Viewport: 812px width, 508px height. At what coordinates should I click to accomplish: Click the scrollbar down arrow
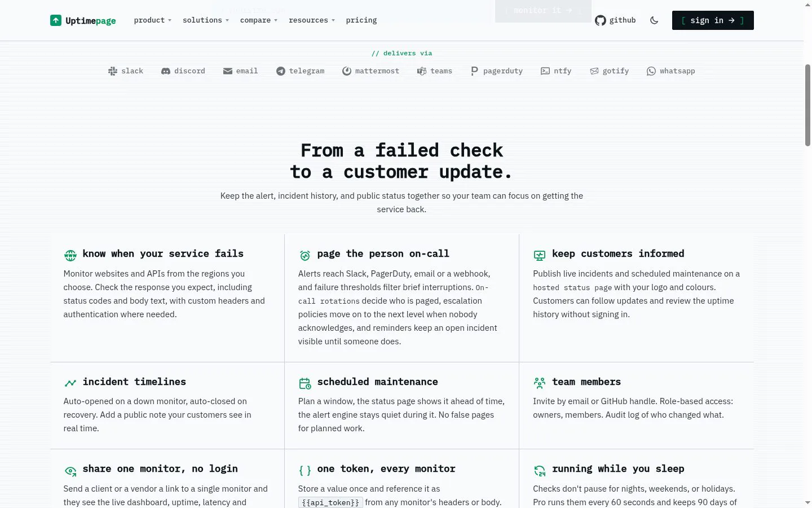point(807,502)
